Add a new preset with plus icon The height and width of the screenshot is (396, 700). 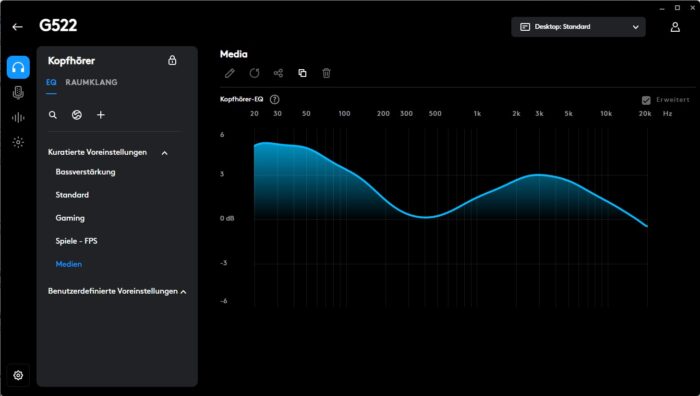(x=101, y=115)
